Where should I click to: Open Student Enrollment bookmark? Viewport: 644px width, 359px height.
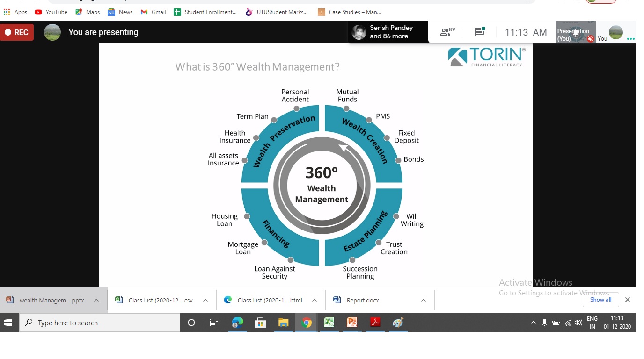pyautogui.click(x=205, y=12)
